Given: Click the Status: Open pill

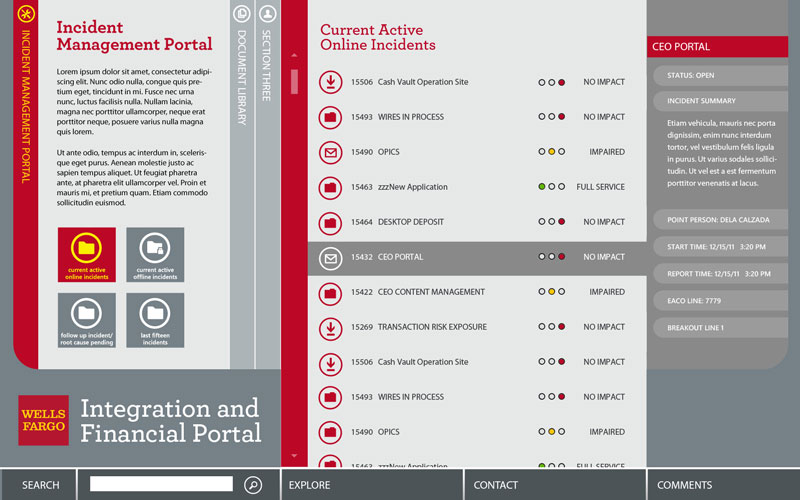Looking at the screenshot, I should pyautogui.click(x=720, y=76).
